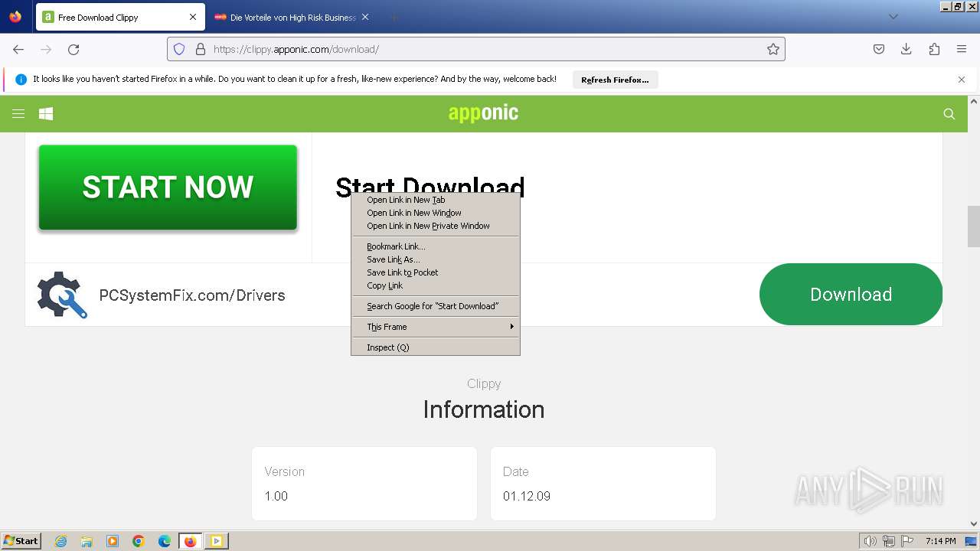Click the Date value 01.12.09

pyautogui.click(x=527, y=496)
